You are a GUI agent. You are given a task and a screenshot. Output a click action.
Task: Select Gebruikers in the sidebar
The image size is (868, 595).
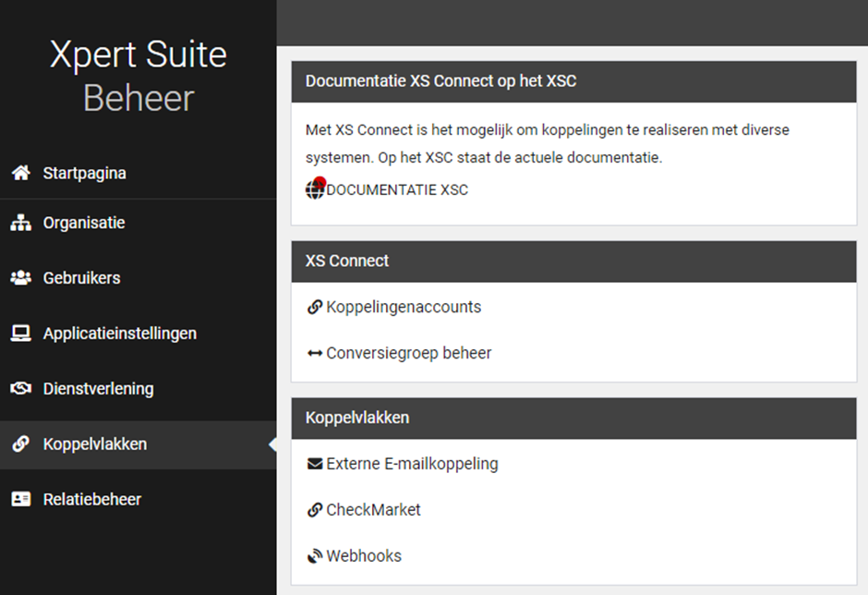pyautogui.click(x=81, y=278)
